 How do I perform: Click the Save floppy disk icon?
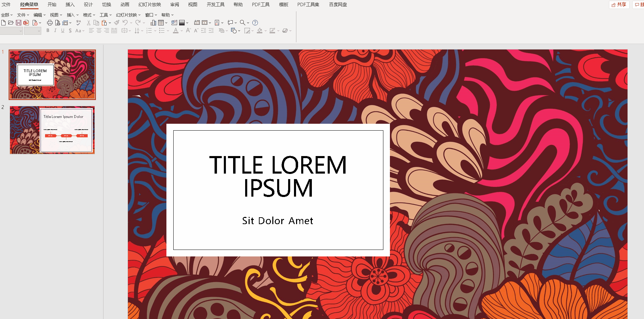coord(19,23)
